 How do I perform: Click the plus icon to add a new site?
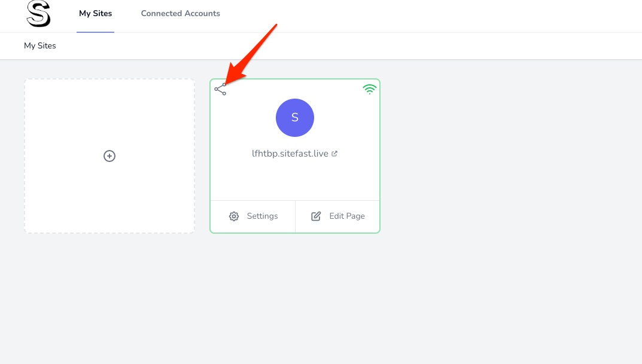pos(109,156)
